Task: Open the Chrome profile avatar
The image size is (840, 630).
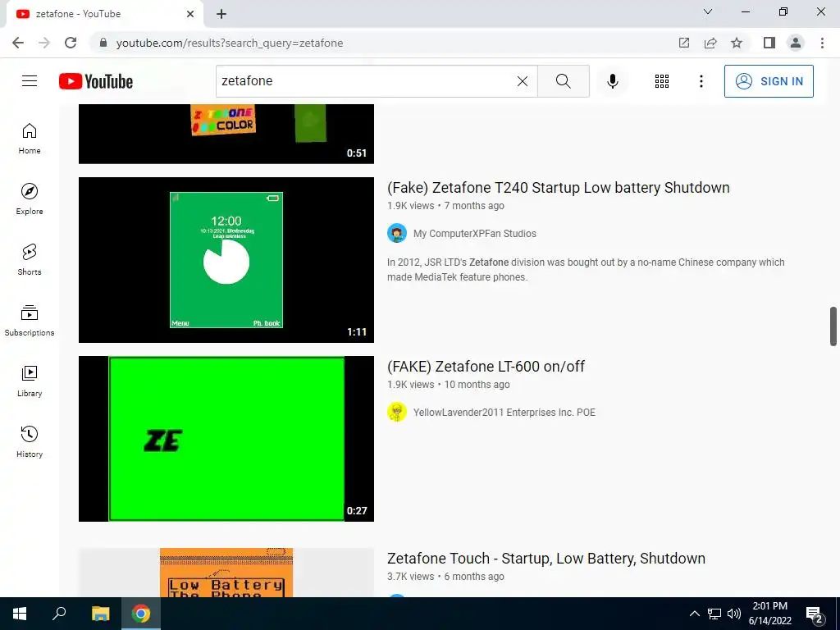Action: 796,43
